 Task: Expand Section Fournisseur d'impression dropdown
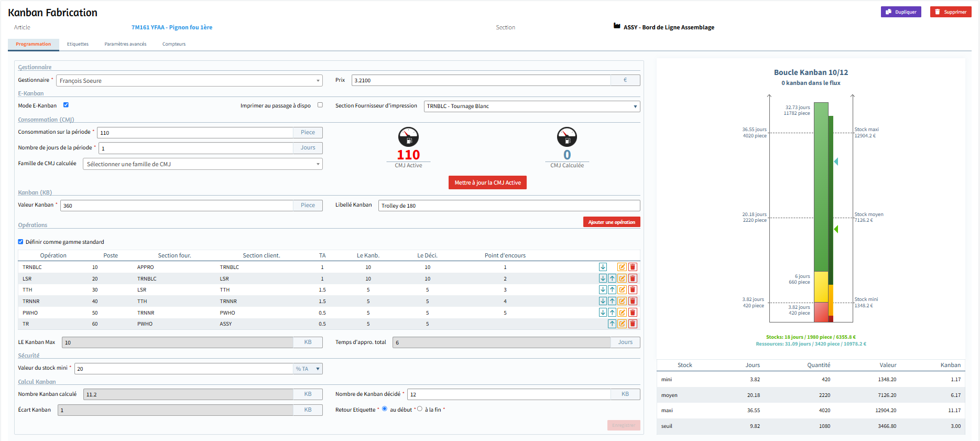tap(531, 106)
